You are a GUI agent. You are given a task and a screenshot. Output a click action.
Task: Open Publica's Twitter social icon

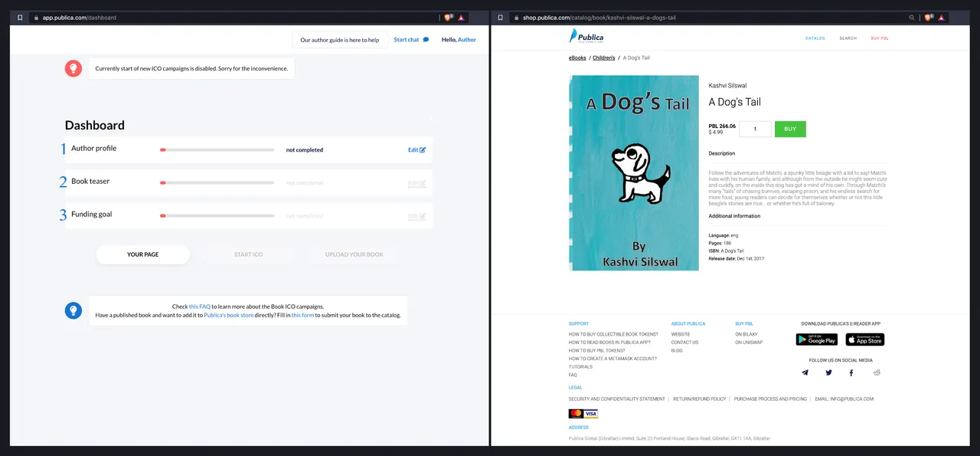[x=828, y=372]
